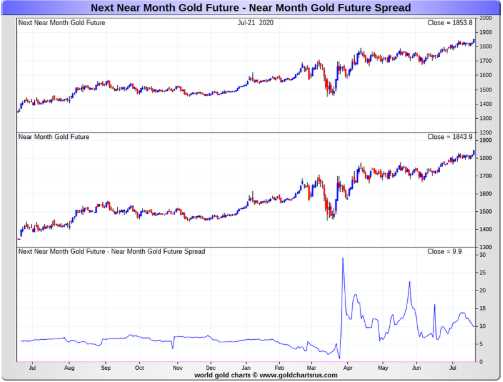Click the Jun label on the time axis
Image resolution: width=503 pixels, height=382 pixels.
(416, 368)
